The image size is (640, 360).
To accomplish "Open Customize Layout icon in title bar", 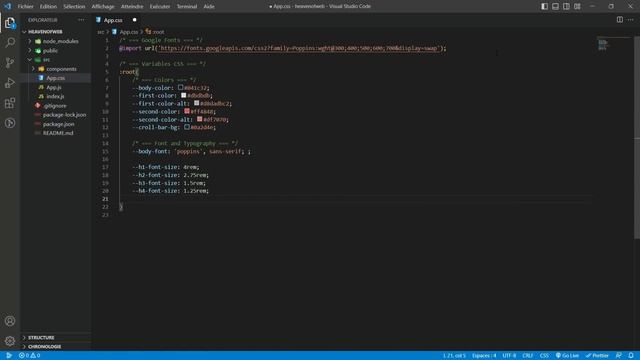I will [x=577, y=6].
